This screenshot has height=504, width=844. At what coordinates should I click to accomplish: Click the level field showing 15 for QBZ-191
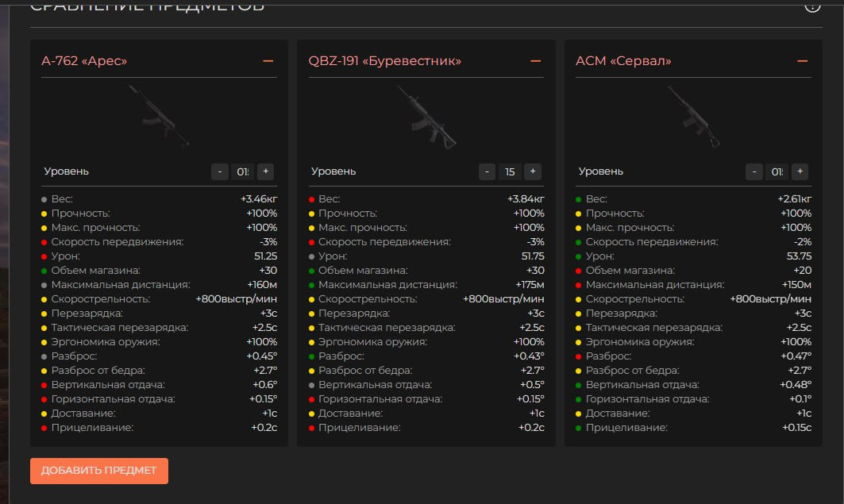click(510, 171)
